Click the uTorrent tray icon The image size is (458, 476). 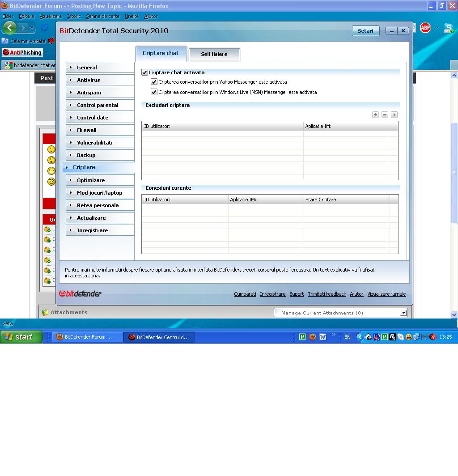click(x=385, y=337)
